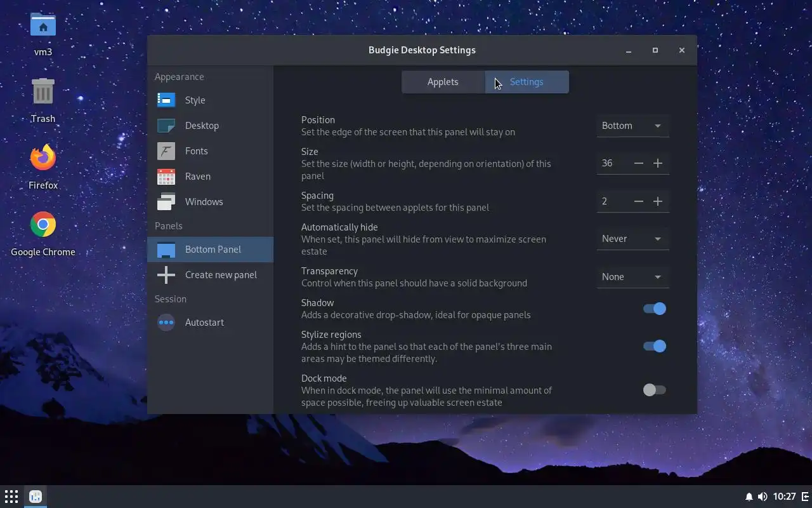This screenshot has width=812, height=508.
Task: Open the Raven calendar icon in sidebar
Action: [166, 177]
